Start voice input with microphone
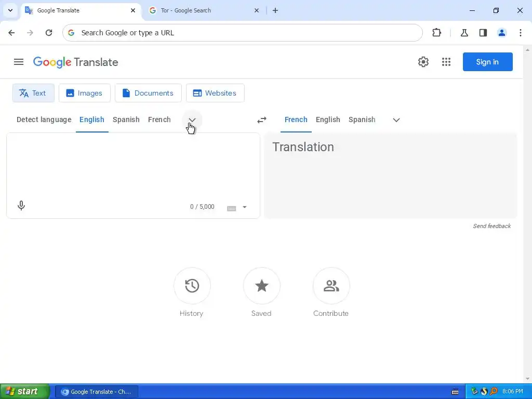The image size is (532, 399). [x=21, y=206]
